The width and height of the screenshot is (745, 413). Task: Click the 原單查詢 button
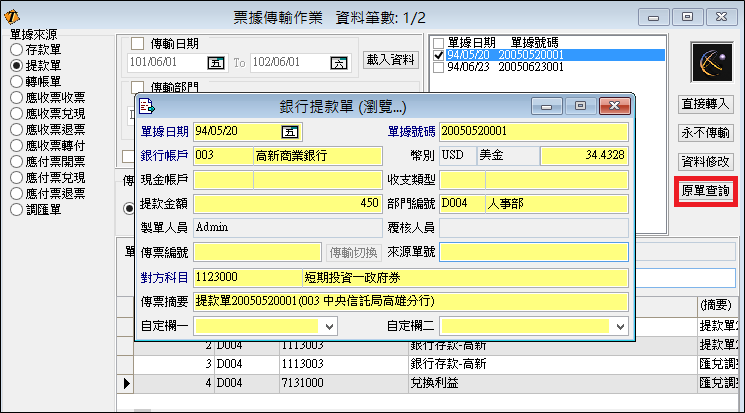coord(706,190)
